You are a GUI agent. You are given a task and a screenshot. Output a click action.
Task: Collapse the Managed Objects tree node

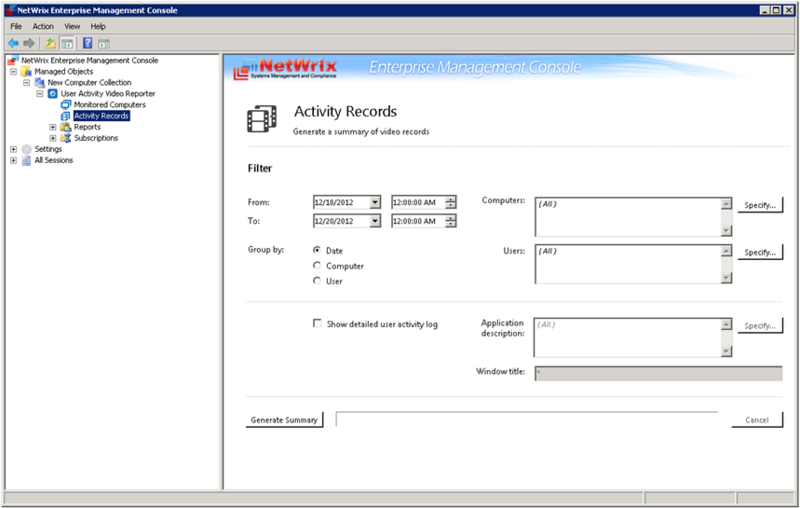pos(14,71)
